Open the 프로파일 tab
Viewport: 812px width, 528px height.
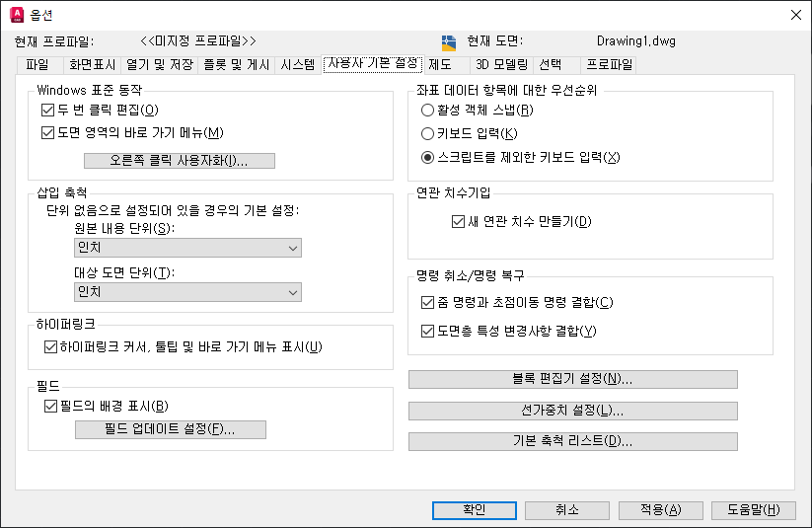point(609,65)
